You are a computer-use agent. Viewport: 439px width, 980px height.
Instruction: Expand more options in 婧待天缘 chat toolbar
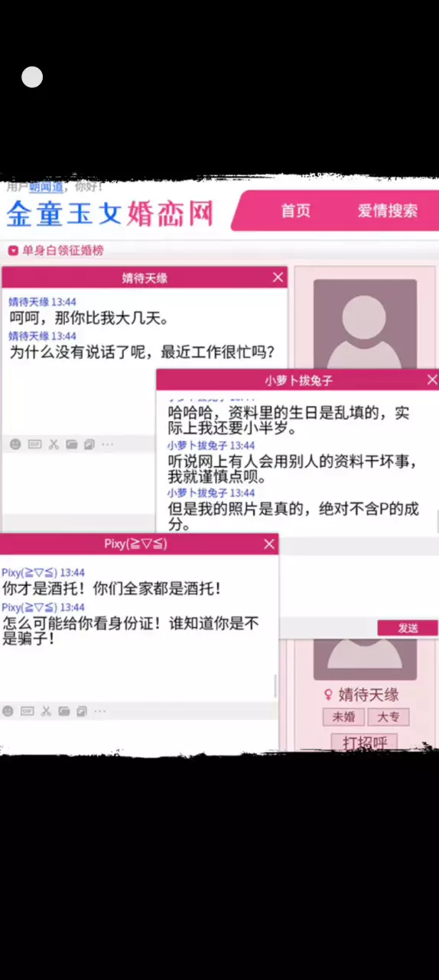pos(107,444)
